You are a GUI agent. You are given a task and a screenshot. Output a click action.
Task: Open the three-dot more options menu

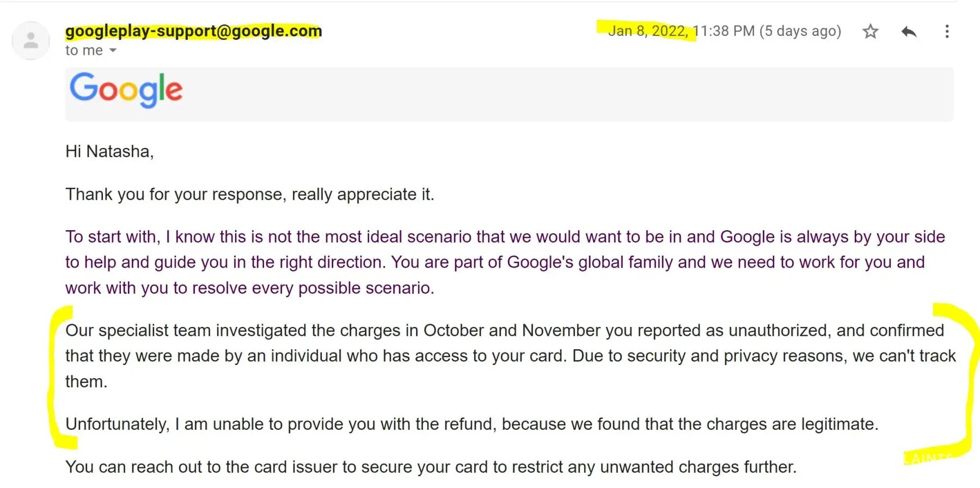pyautogui.click(x=947, y=32)
